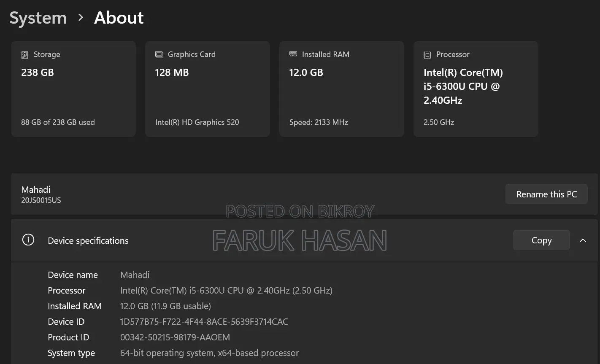Click the Device specifications info icon
The height and width of the screenshot is (364, 600).
pyautogui.click(x=28, y=240)
